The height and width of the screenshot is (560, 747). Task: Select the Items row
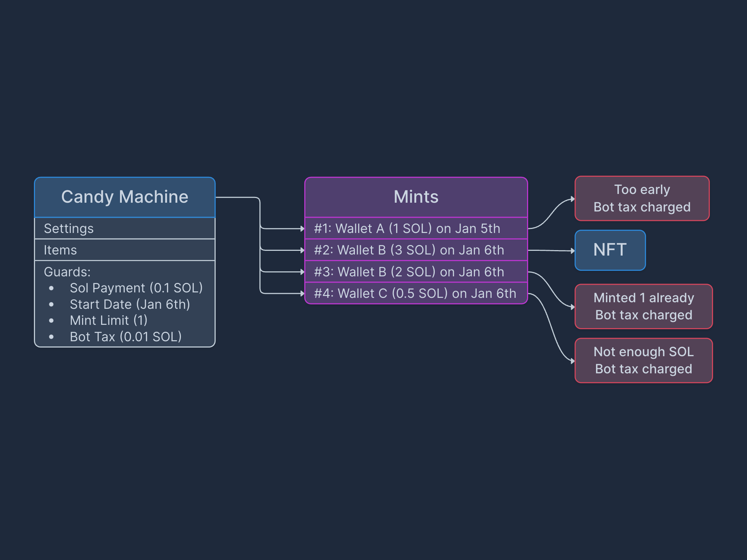tap(125, 250)
